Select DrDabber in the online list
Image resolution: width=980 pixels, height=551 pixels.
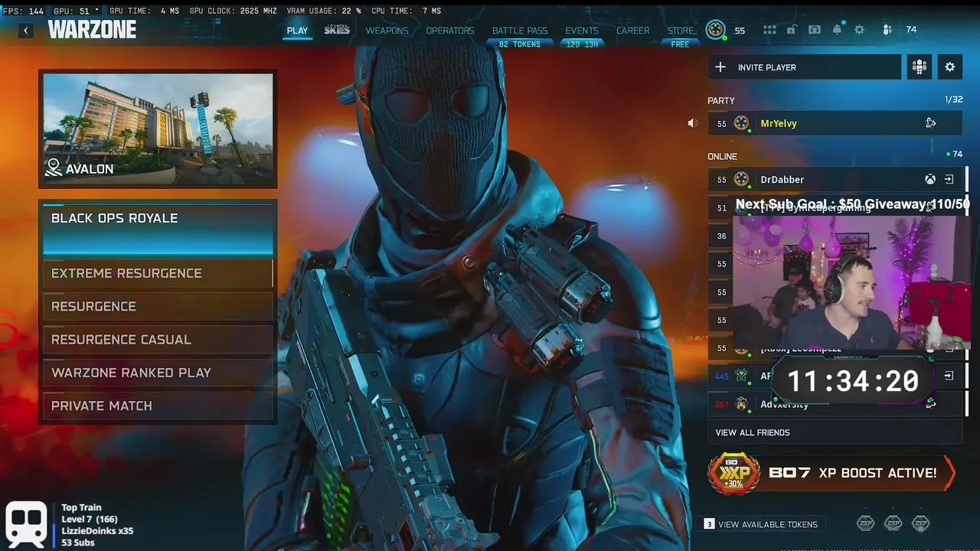pos(835,180)
